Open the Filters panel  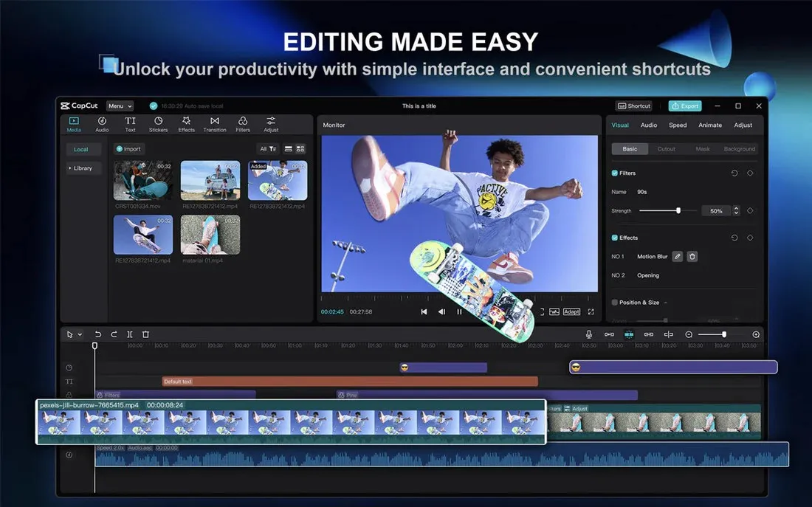[x=243, y=123]
